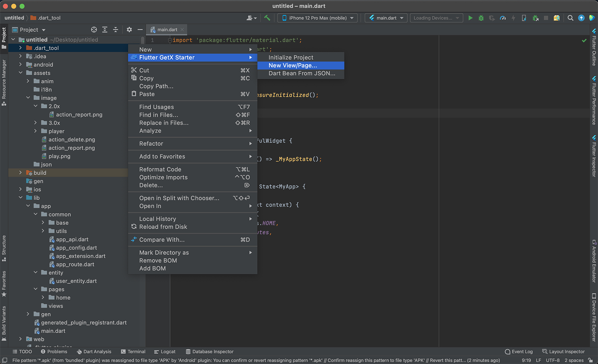Open the Problems tool window
The width and height of the screenshot is (598, 364).
(54, 352)
